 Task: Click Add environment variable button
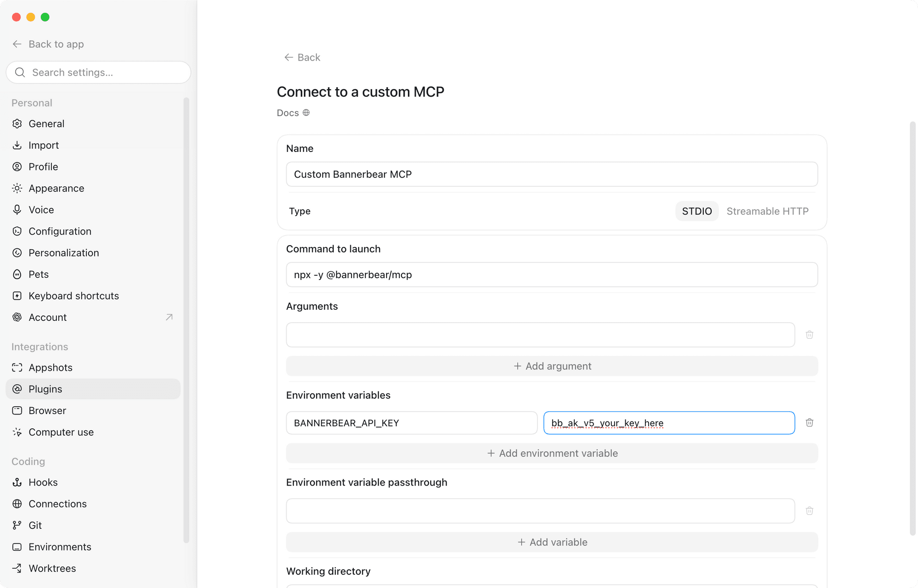(552, 454)
